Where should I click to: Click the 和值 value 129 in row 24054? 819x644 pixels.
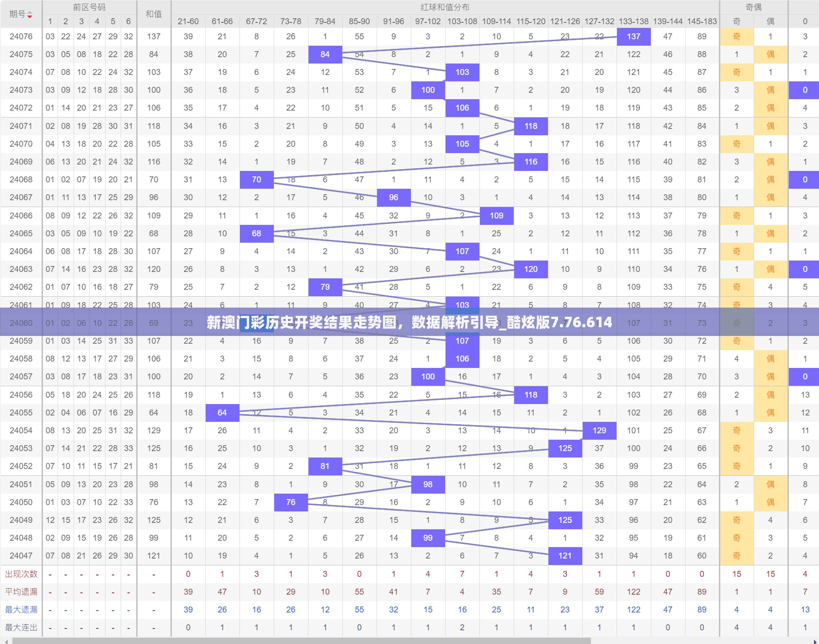[154, 431]
